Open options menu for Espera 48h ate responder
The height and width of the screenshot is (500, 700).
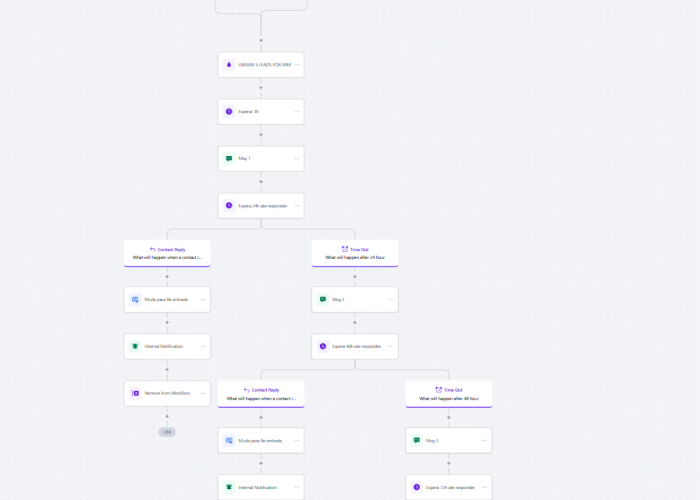pos(391,346)
